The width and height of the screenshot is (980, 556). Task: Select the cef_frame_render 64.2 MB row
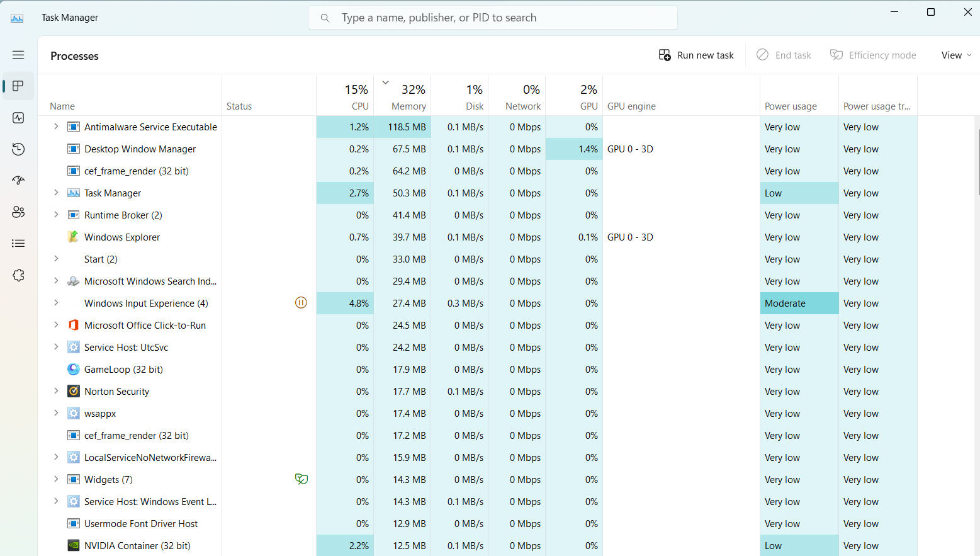tap(478, 171)
